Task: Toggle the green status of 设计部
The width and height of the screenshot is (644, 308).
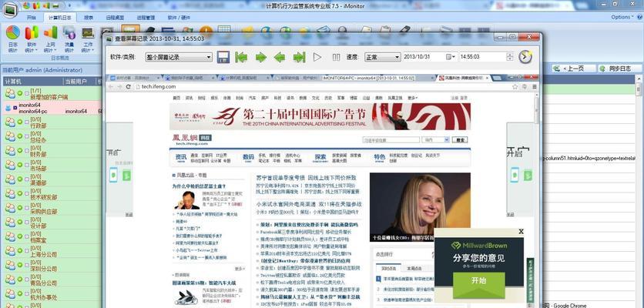Action: (x=20, y=223)
